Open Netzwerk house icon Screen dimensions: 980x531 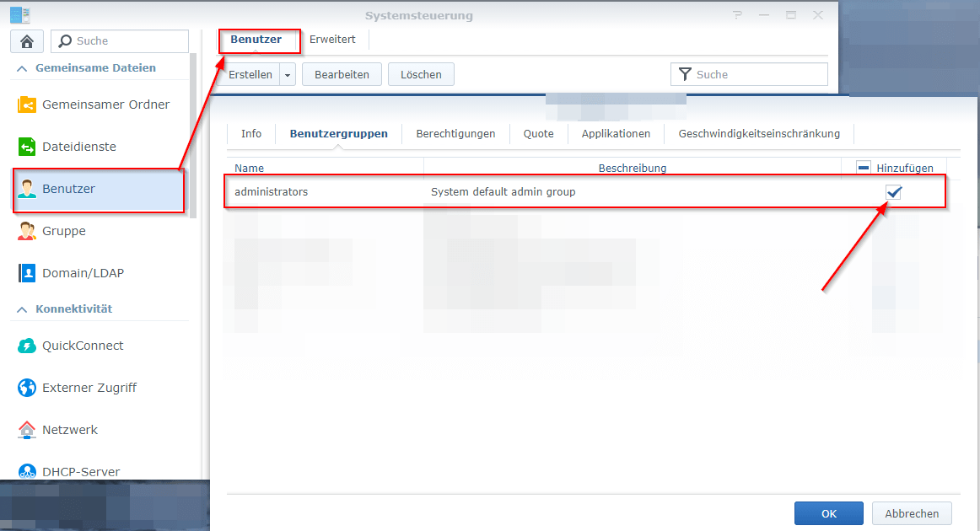(28, 430)
